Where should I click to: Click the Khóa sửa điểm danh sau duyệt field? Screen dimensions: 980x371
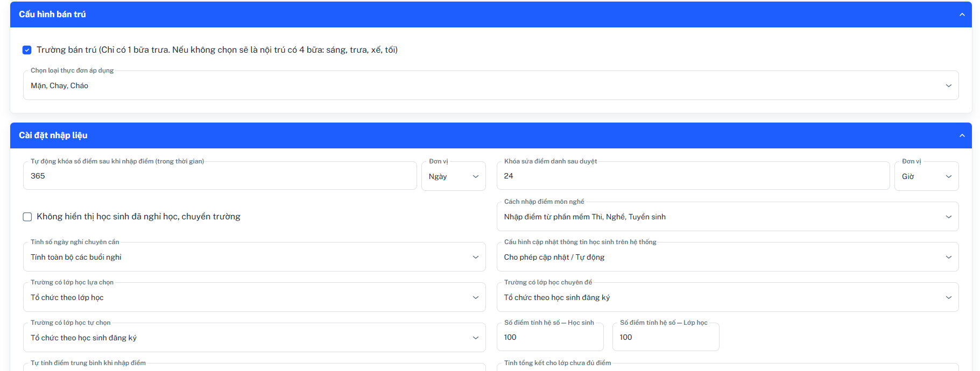[693, 176]
